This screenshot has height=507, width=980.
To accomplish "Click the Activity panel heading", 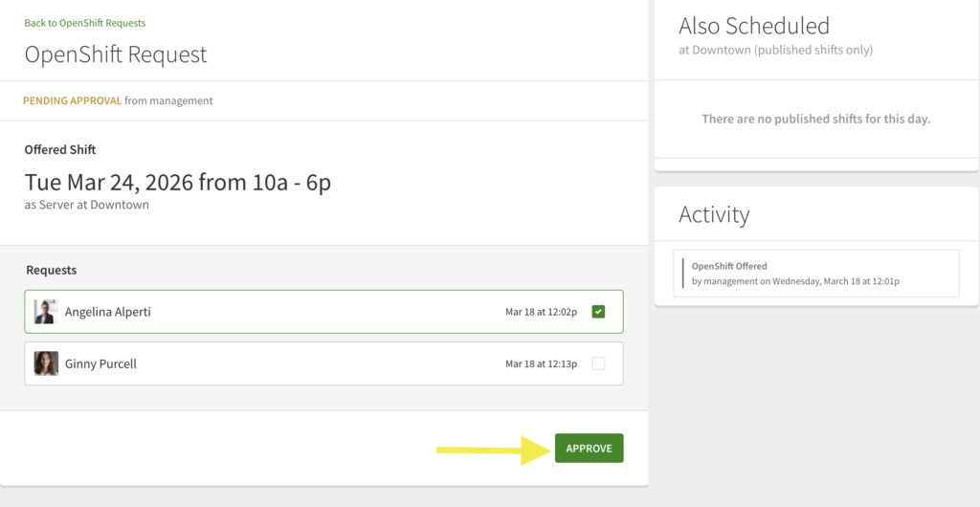I will 714,214.
